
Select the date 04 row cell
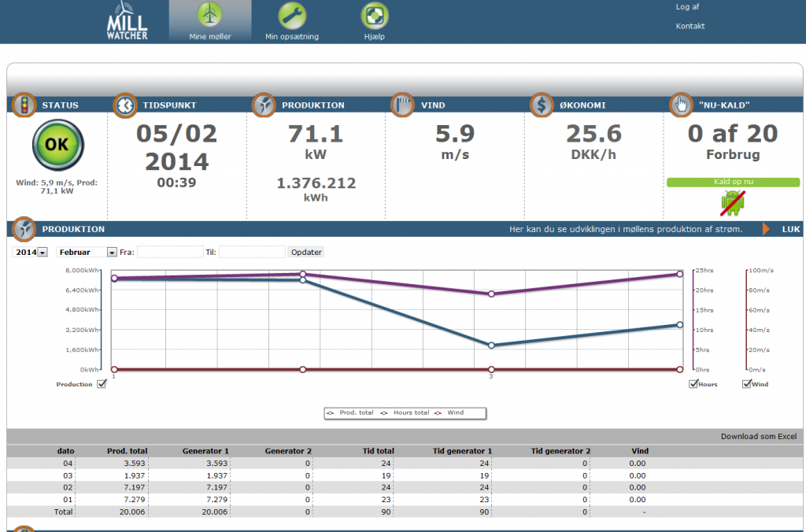68,463
